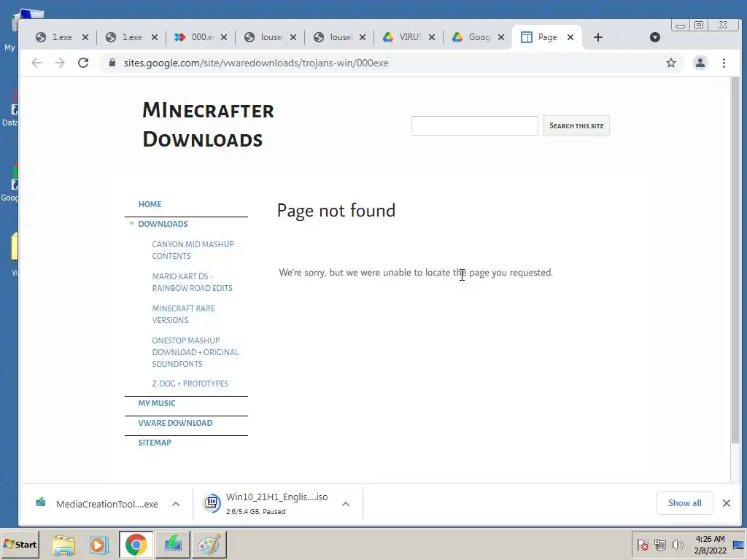Click Show all downloads
The width and height of the screenshot is (747, 560).
click(684, 503)
